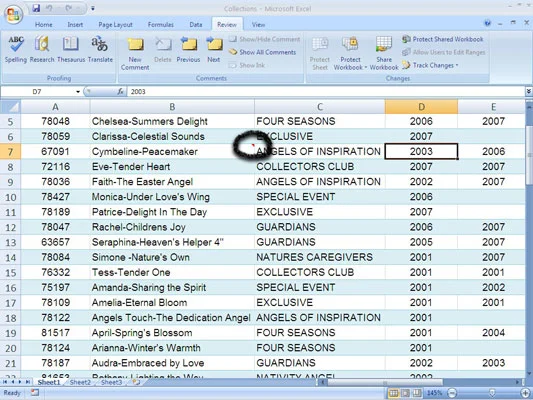Open the Thesaurus tool
Screen dimensions: 533x400
(x=71, y=49)
